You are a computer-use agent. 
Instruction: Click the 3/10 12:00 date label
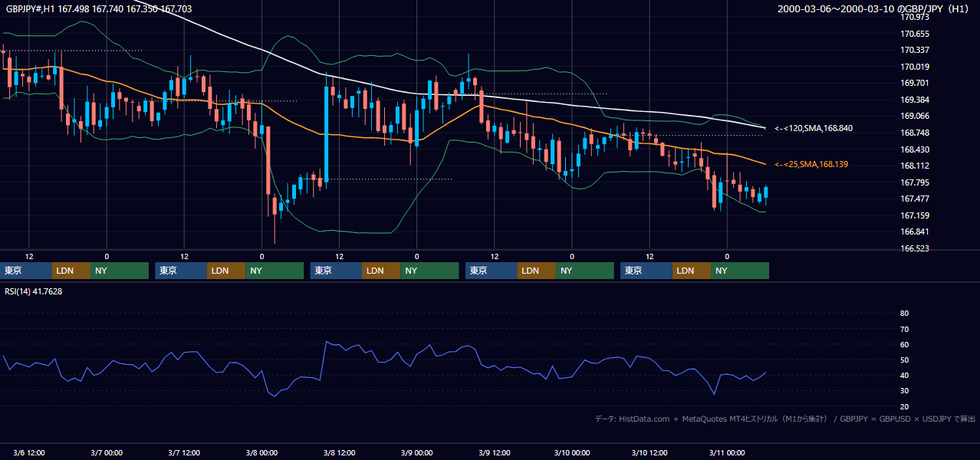click(649, 453)
